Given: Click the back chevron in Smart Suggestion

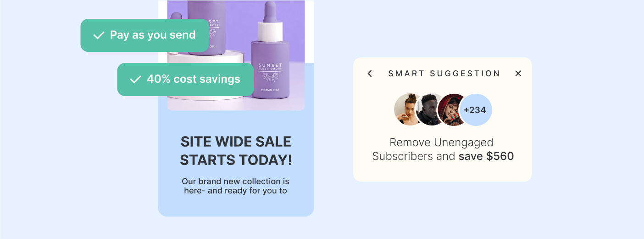Looking at the screenshot, I should [x=370, y=74].
